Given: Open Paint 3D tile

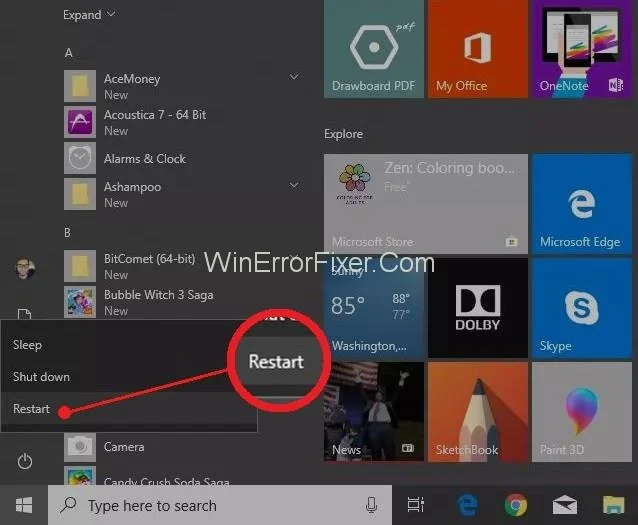Looking at the screenshot, I should pos(581,409).
